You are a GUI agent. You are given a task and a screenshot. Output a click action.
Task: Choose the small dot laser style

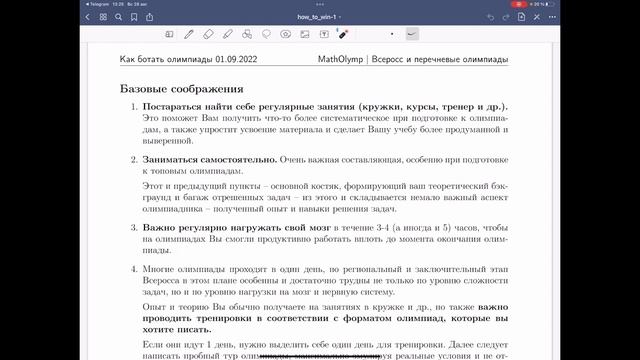pyautogui.click(x=392, y=34)
